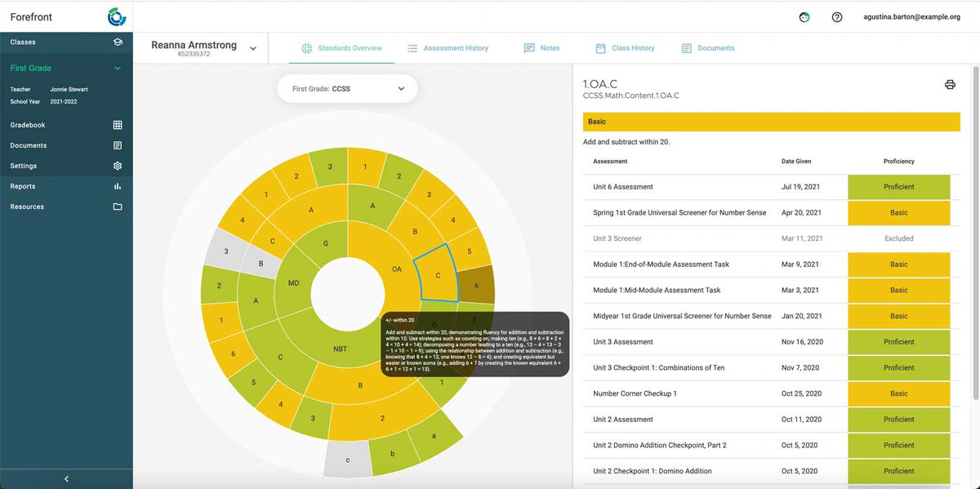Viewport: 980px width, 489px height.
Task: Select the MD domain segment in the chart
Action: 295,282
